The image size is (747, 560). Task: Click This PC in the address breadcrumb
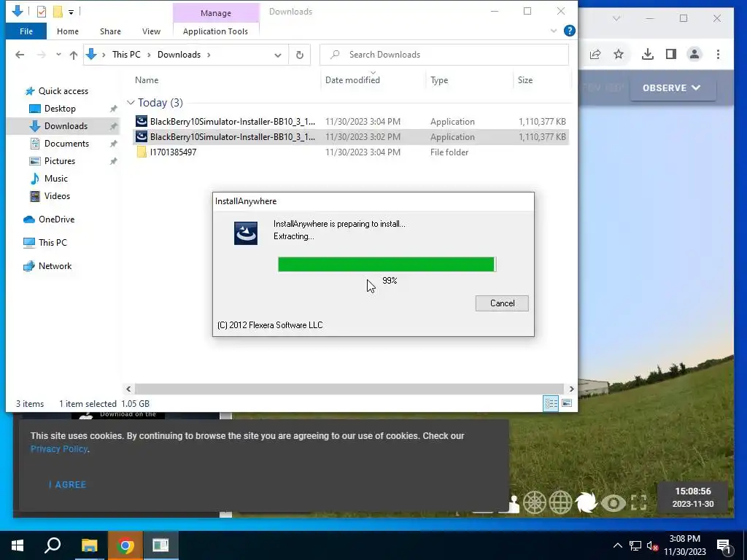pos(126,55)
